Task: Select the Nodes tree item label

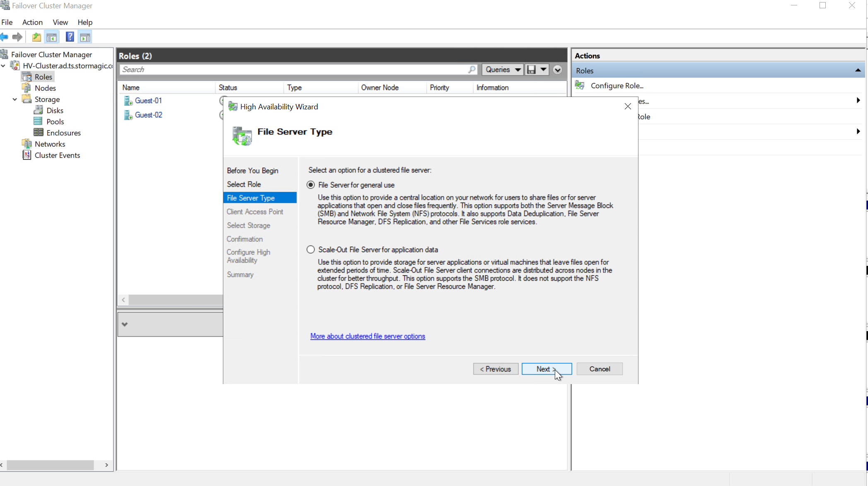Action: pyautogui.click(x=45, y=88)
